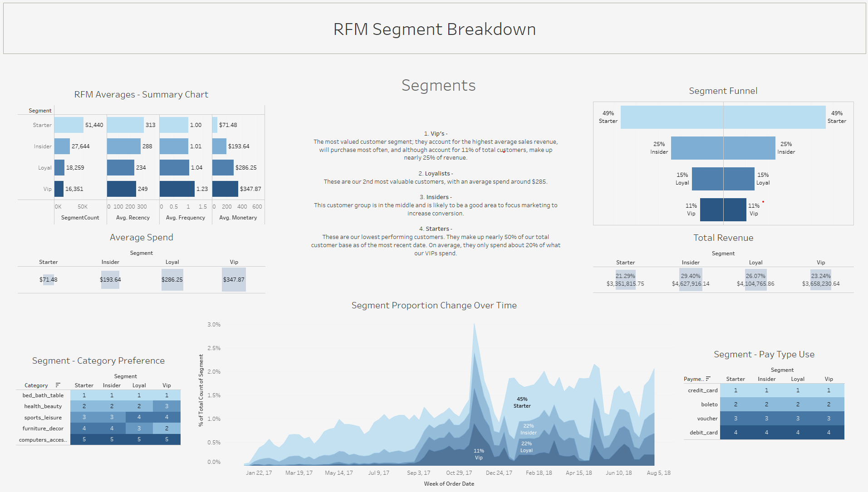Click the Insider SegmentCount bar showing 27,644
Screen dimensions: 868x492
[x=62, y=146]
